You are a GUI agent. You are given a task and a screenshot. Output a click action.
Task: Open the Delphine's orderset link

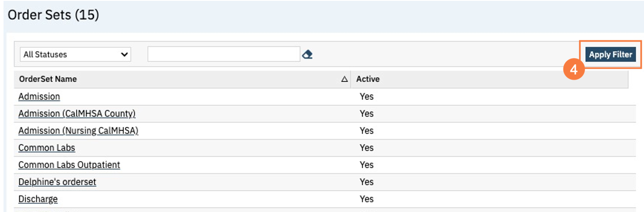pos(57,182)
